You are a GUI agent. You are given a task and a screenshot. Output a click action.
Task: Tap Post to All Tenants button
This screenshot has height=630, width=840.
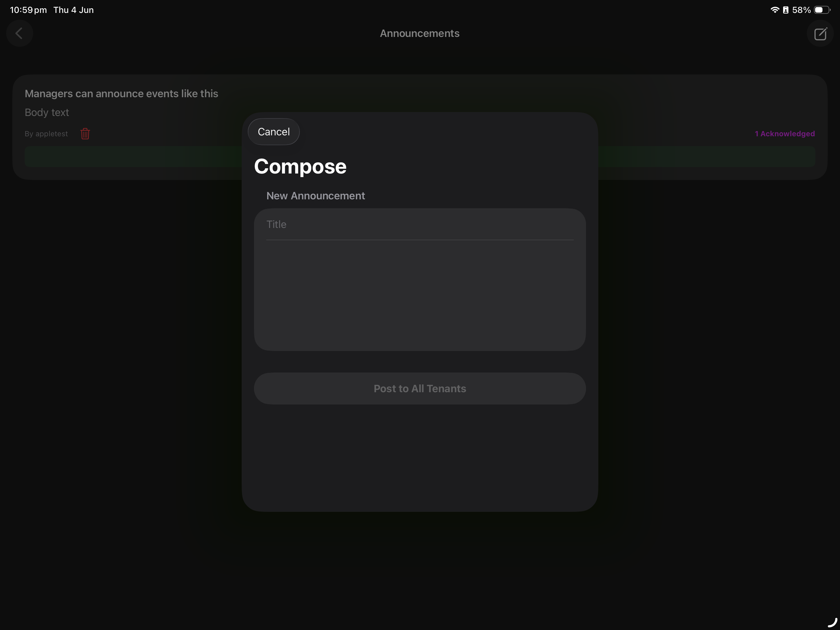[x=420, y=388]
